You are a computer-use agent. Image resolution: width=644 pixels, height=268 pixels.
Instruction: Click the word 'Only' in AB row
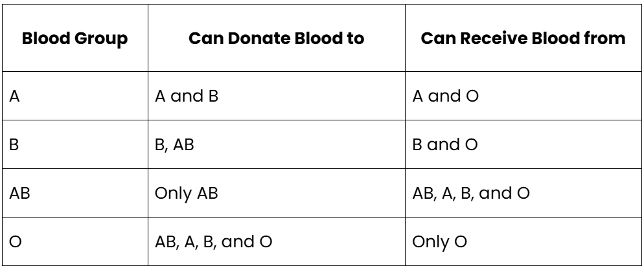click(174, 194)
